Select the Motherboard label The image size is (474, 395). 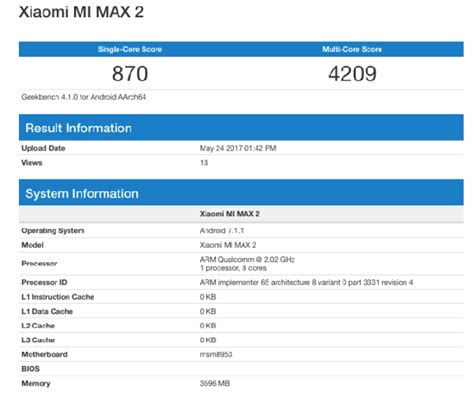tap(44, 354)
